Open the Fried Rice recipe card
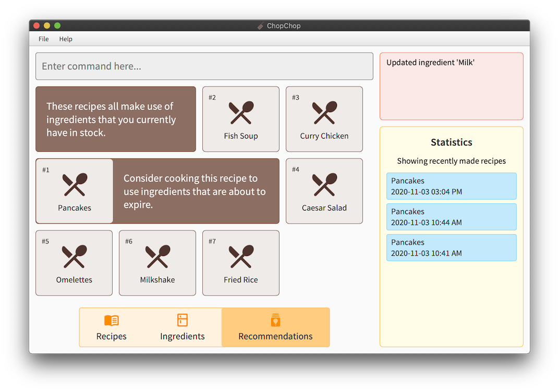 tap(241, 263)
